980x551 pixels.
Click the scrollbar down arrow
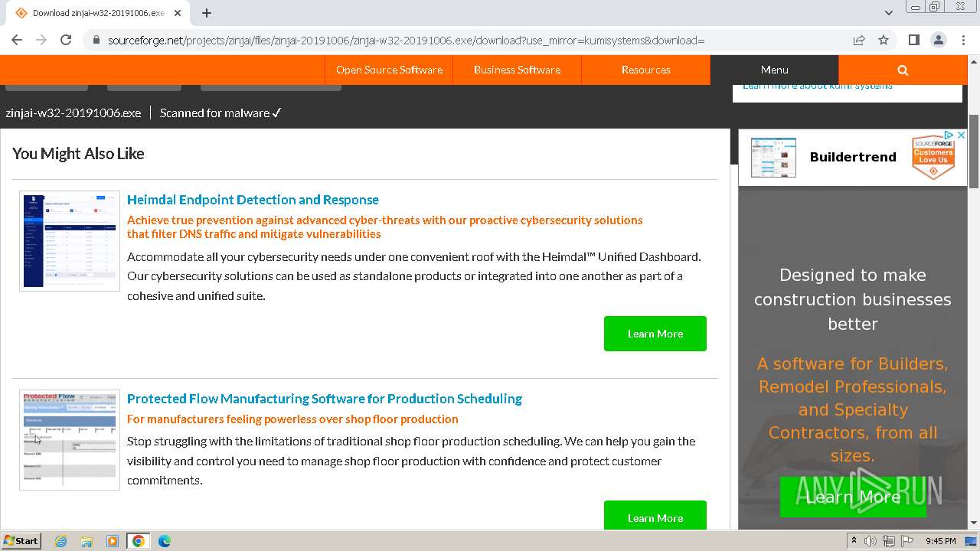click(974, 523)
